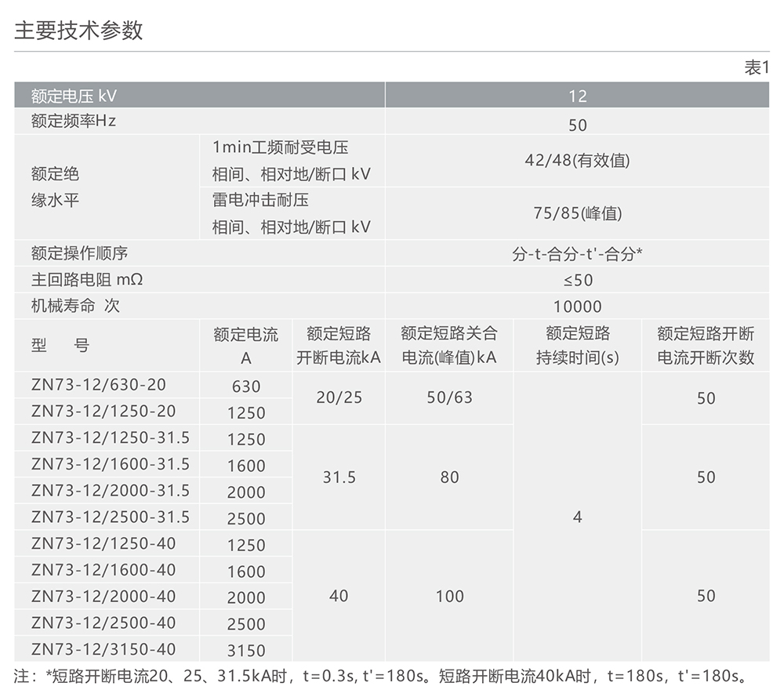The image size is (784, 697).
Task: Select the 75/85(峰值) value
Action: pyautogui.click(x=579, y=213)
